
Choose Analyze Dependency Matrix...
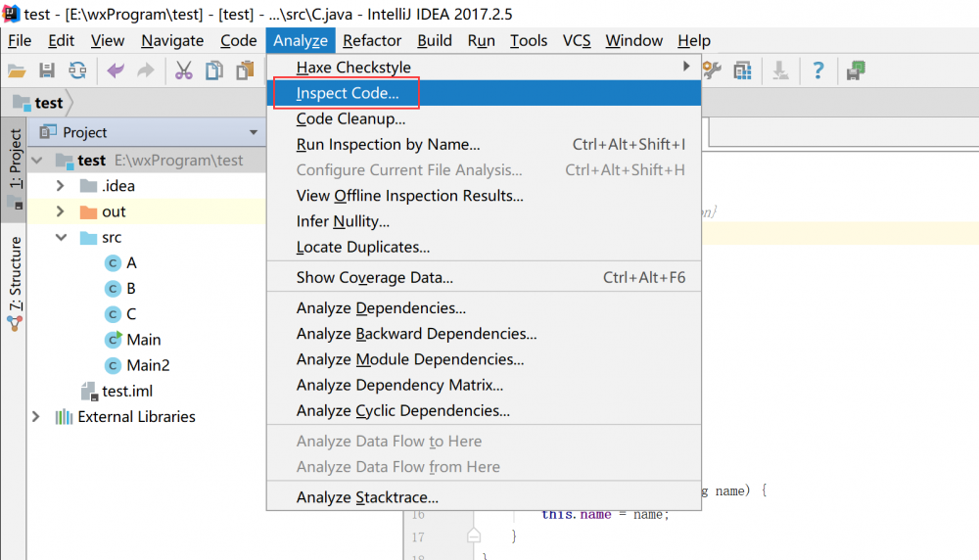(x=484, y=385)
